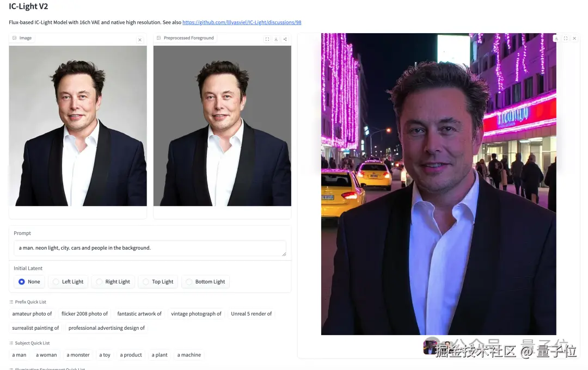
Task: Add 'vintage photograph of' prefix
Action: point(196,314)
